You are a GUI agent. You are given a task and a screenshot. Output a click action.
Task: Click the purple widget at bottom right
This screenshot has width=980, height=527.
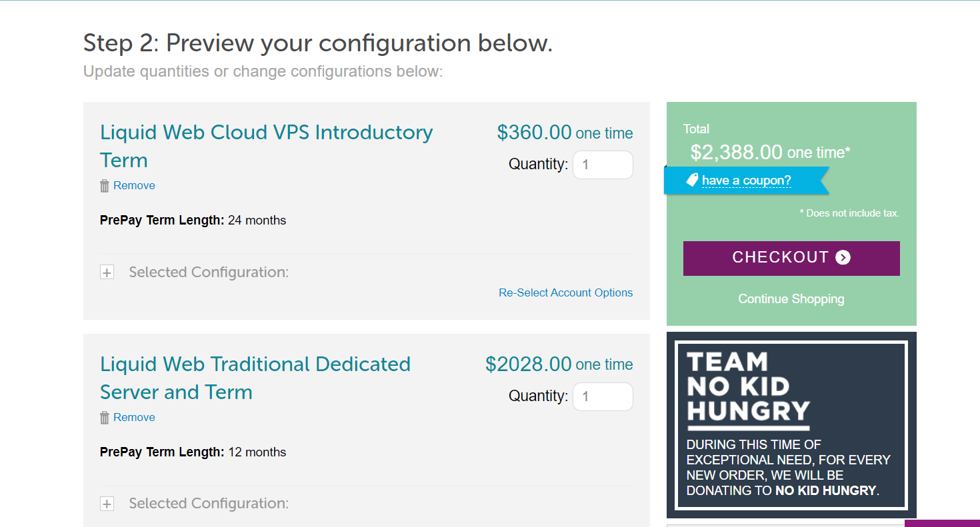click(x=942, y=524)
